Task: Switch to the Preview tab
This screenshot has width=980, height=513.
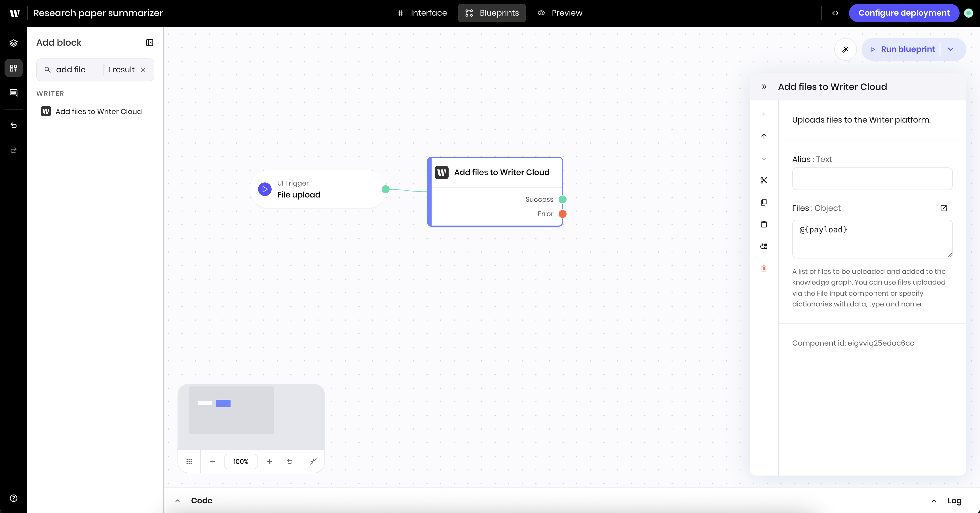Action: click(x=560, y=13)
